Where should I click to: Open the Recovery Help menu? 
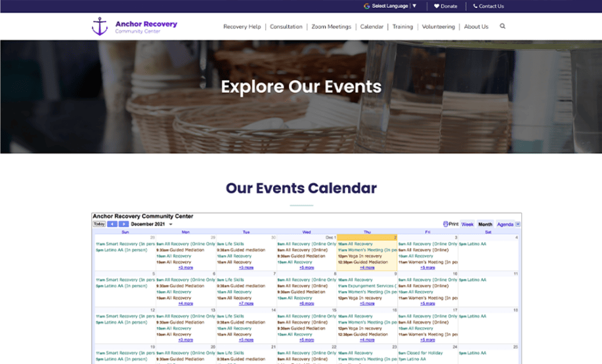242,27
